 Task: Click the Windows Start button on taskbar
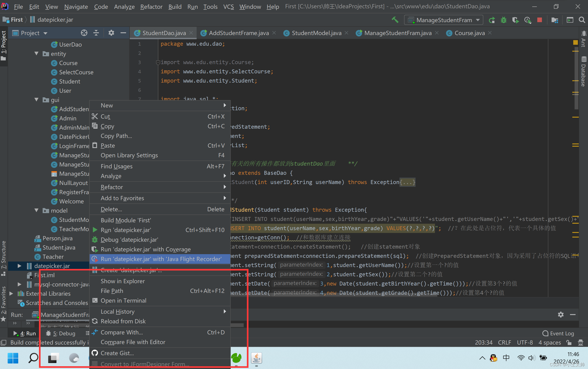coord(13,358)
